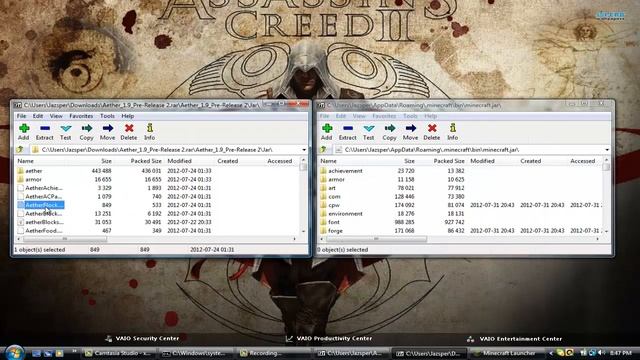Open Help menu in Aether window

point(128,116)
